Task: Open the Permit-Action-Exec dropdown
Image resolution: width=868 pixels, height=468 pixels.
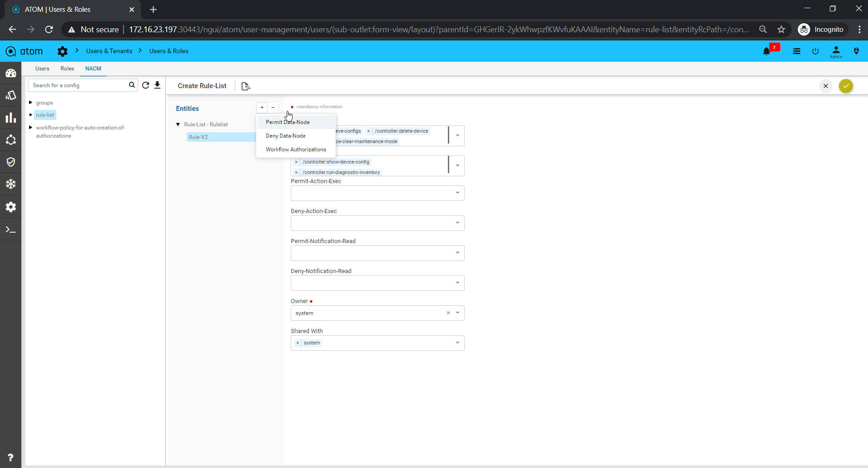Action: point(377,193)
